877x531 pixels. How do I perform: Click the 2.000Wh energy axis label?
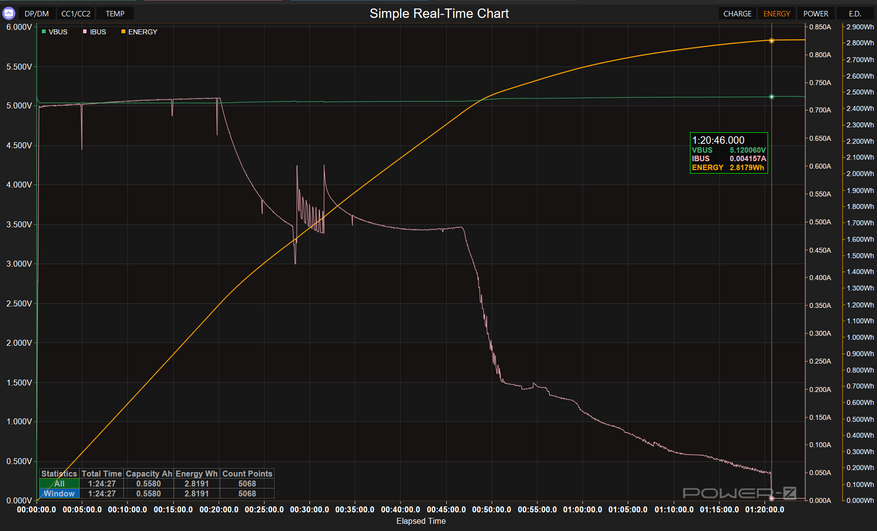tap(860, 174)
